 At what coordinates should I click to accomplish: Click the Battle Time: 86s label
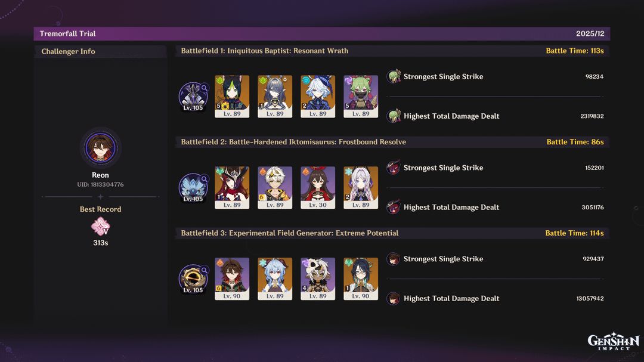click(575, 142)
